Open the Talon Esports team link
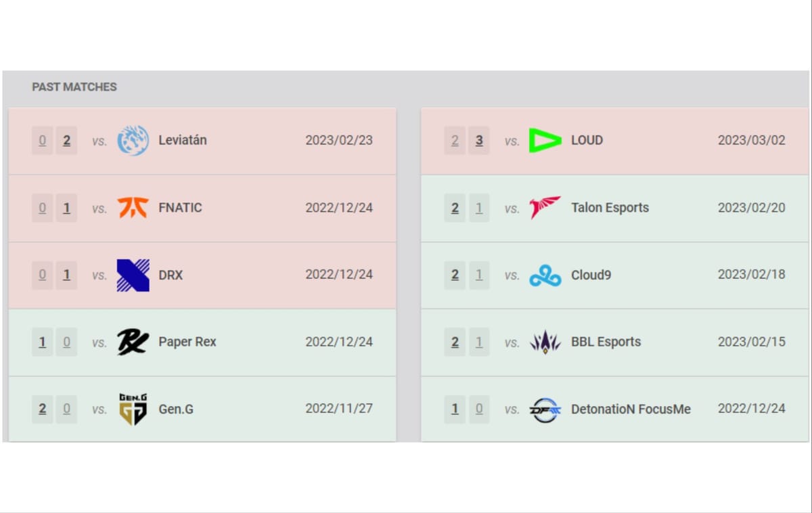812x513 pixels. pyautogui.click(x=610, y=207)
